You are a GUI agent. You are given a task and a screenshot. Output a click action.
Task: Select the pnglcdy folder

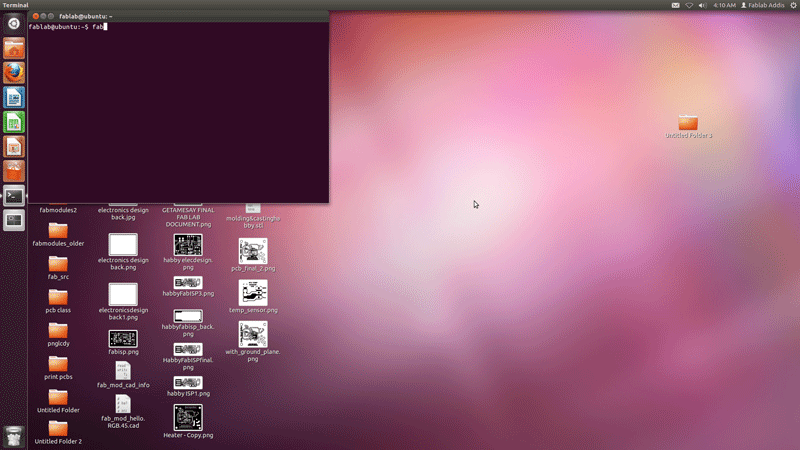pos(58,334)
